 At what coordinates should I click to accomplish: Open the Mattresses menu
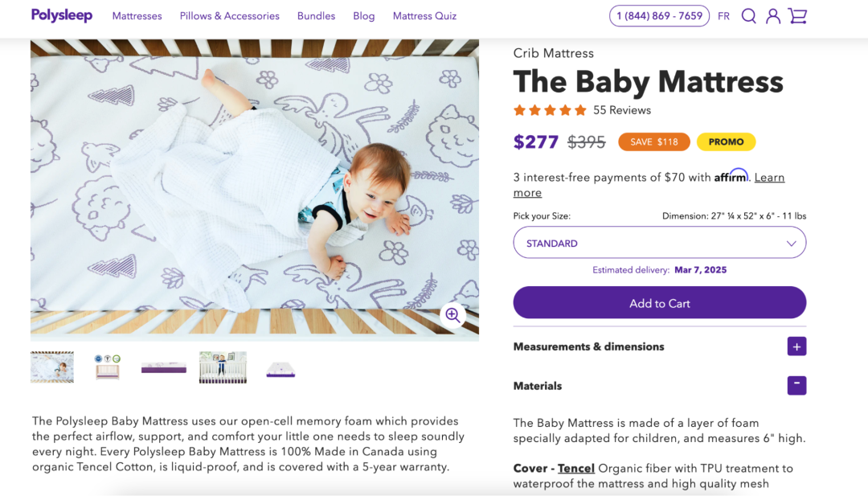(137, 16)
